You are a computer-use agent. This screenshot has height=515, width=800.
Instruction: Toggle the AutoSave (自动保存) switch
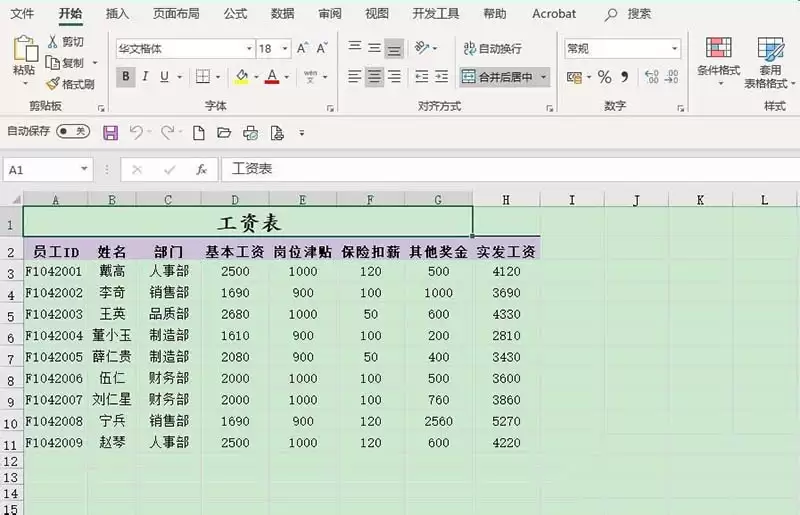tap(73, 131)
